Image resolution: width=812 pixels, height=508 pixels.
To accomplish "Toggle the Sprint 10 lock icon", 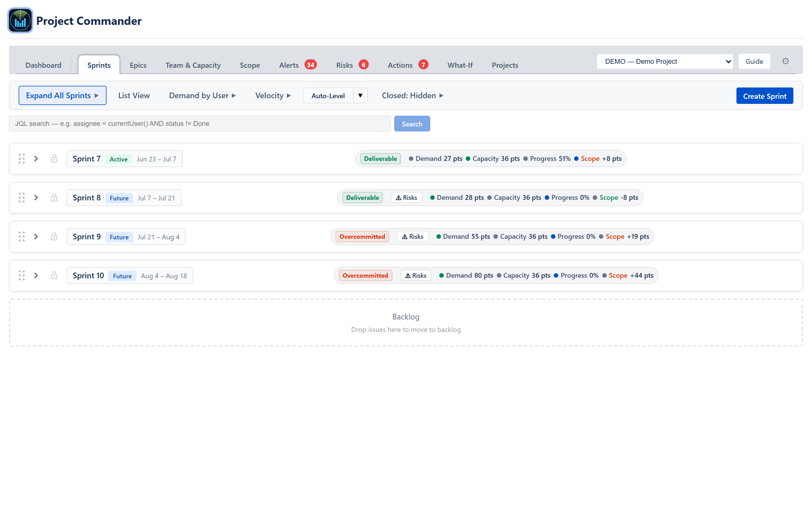I will [54, 275].
